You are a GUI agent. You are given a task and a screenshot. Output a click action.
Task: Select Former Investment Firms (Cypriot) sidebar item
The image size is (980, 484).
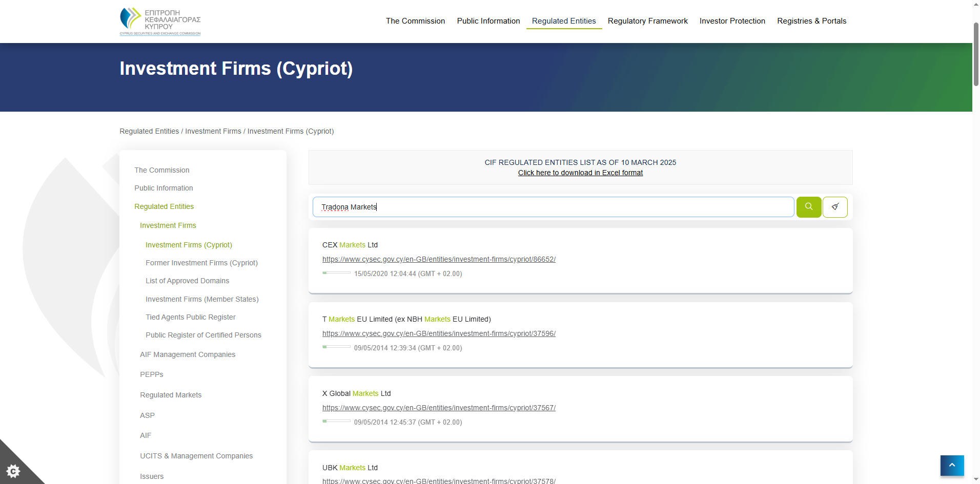(x=201, y=263)
